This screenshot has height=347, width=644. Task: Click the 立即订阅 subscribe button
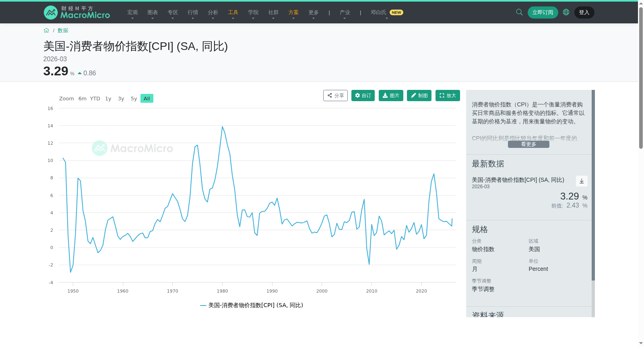543,12
